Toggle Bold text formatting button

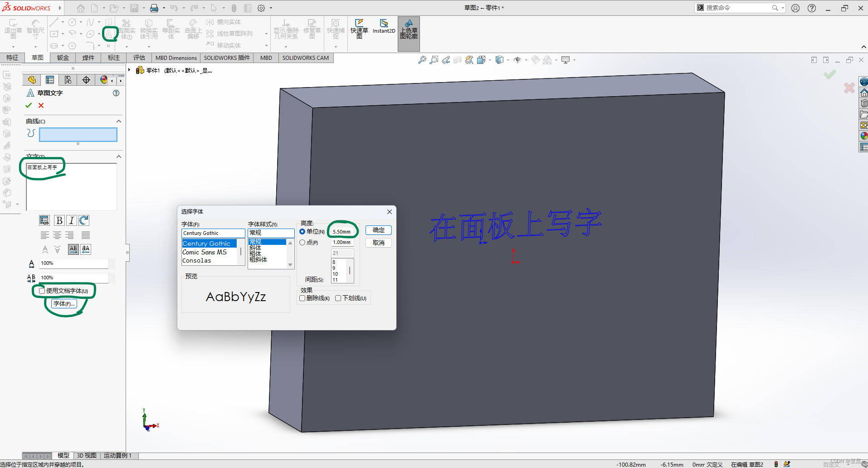pos(59,220)
